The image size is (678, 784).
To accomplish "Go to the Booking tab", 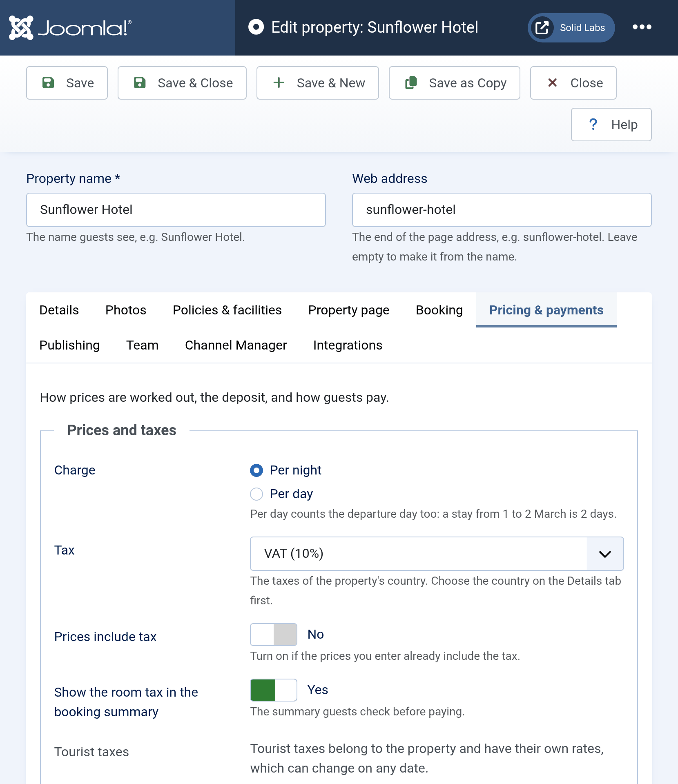I will [439, 310].
